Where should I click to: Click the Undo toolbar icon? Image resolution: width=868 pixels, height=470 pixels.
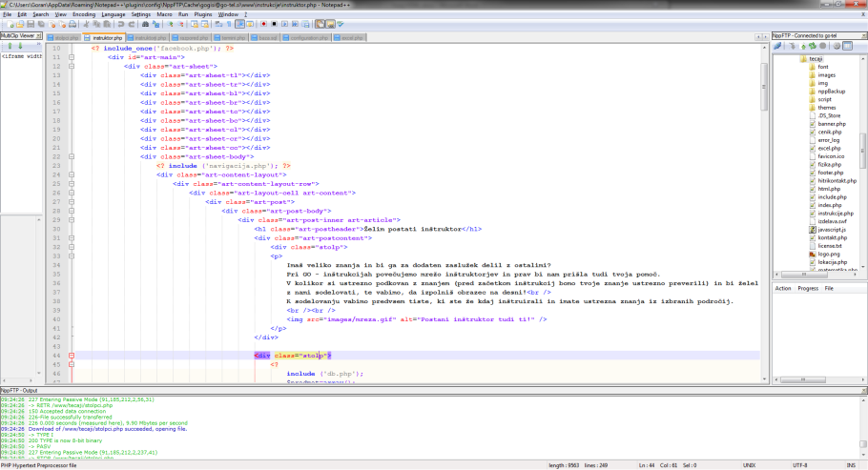[x=121, y=25]
